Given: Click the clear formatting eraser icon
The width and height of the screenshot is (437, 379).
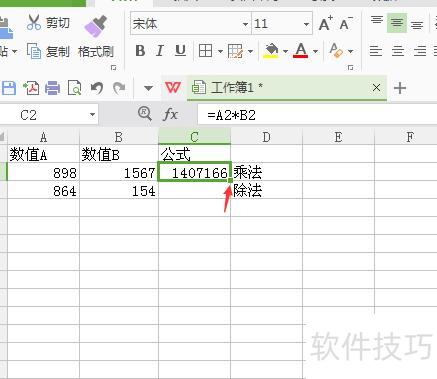Looking at the screenshot, I should [336, 51].
